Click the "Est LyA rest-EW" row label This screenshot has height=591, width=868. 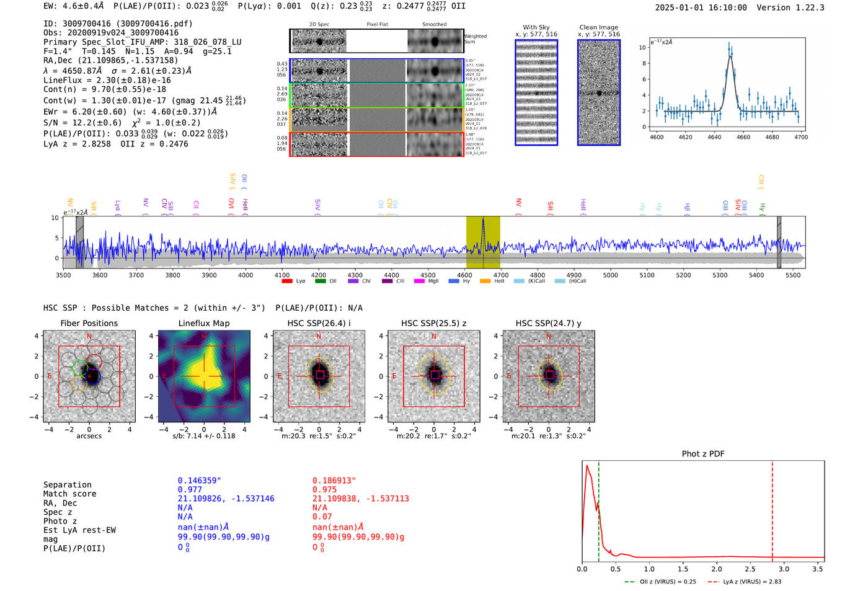point(79,530)
